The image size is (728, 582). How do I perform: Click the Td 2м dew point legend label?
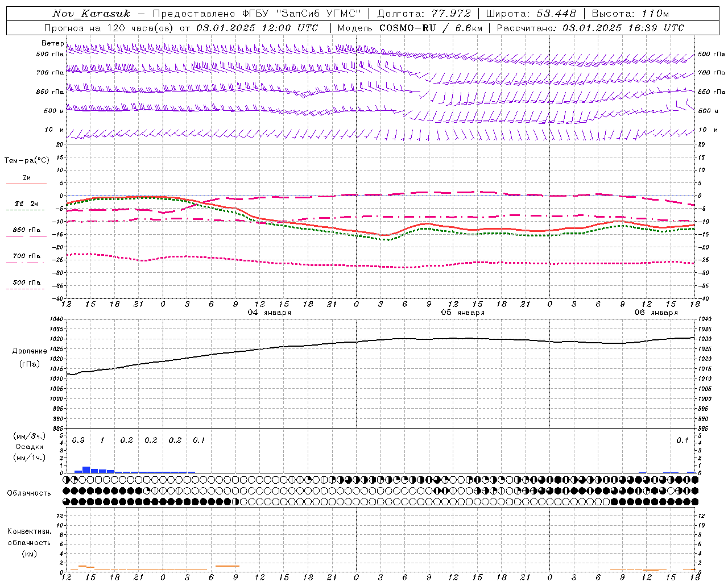click(x=27, y=203)
